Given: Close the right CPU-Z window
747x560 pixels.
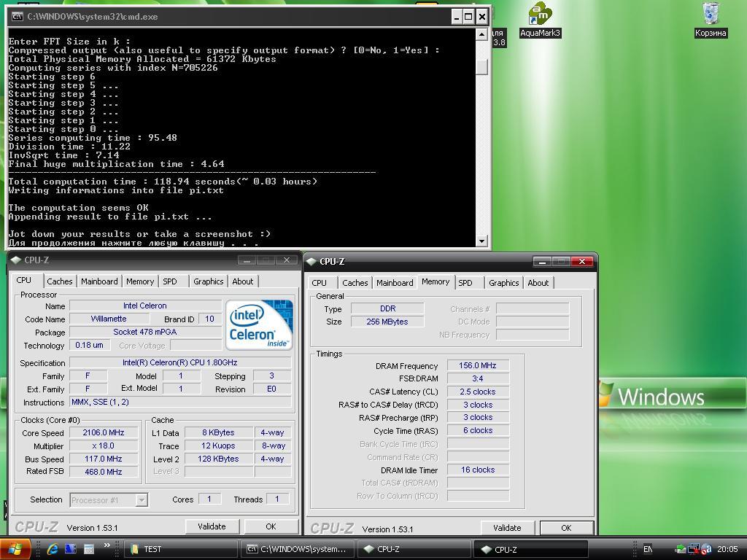Looking at the screenshot, I should tap(581, 262).
